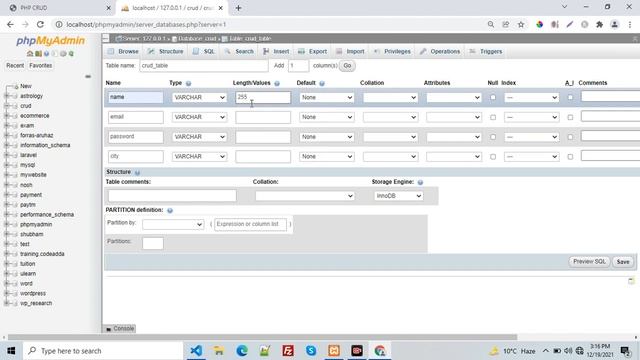Open the Console bar
The image size is (640, 360).
tap(120, 329)
